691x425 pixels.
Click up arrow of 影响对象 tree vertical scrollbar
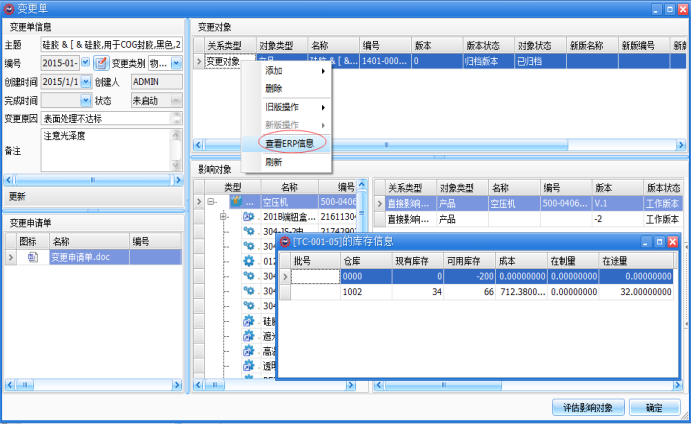pos(362,184)
